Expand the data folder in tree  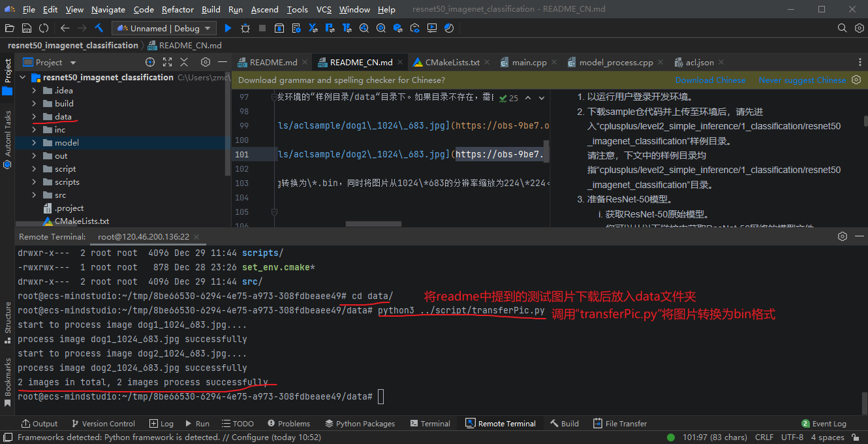point(34,116)
